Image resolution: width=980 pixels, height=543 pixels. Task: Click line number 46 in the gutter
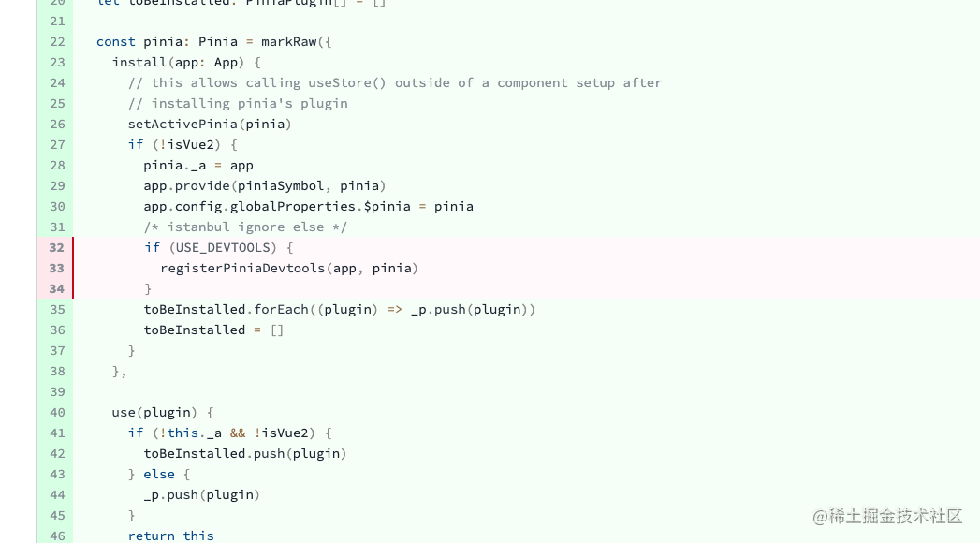[56, 536]
